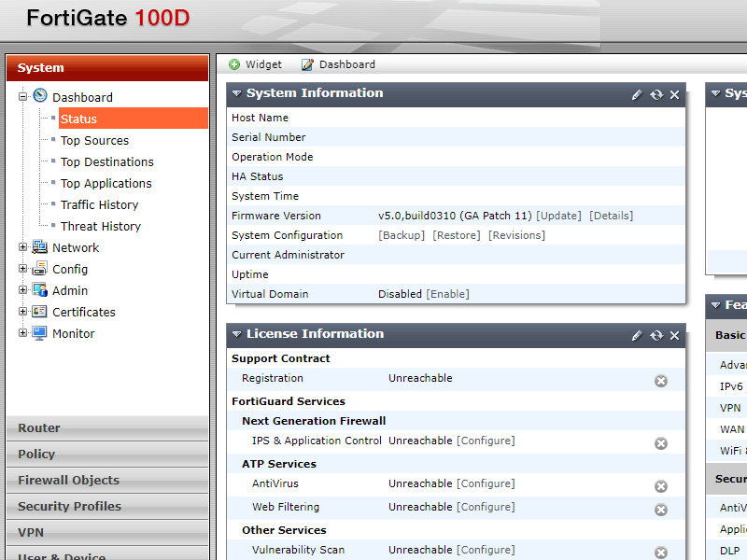
Task: Click the edit pencil icon in System Information
Action: tap(637, 94)
